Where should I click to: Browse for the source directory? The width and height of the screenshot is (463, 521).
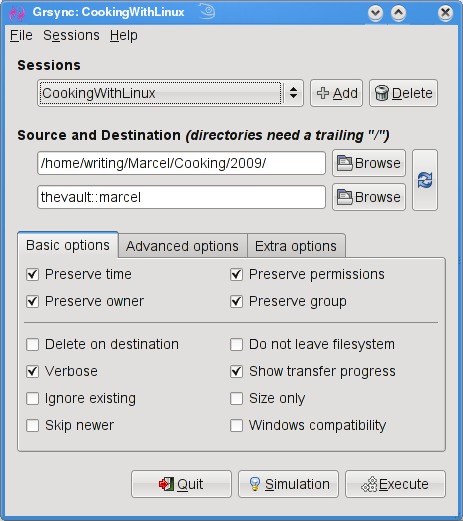click(x=369, y=163)
